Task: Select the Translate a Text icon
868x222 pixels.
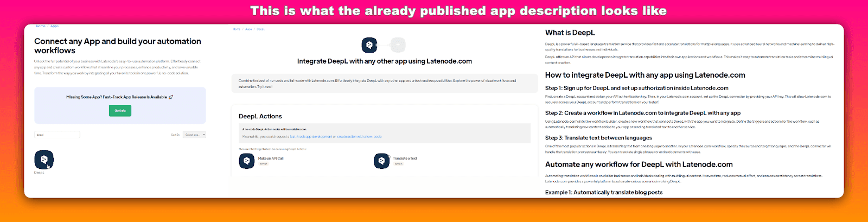Action: pyautogui.click(x=381, y=161)
